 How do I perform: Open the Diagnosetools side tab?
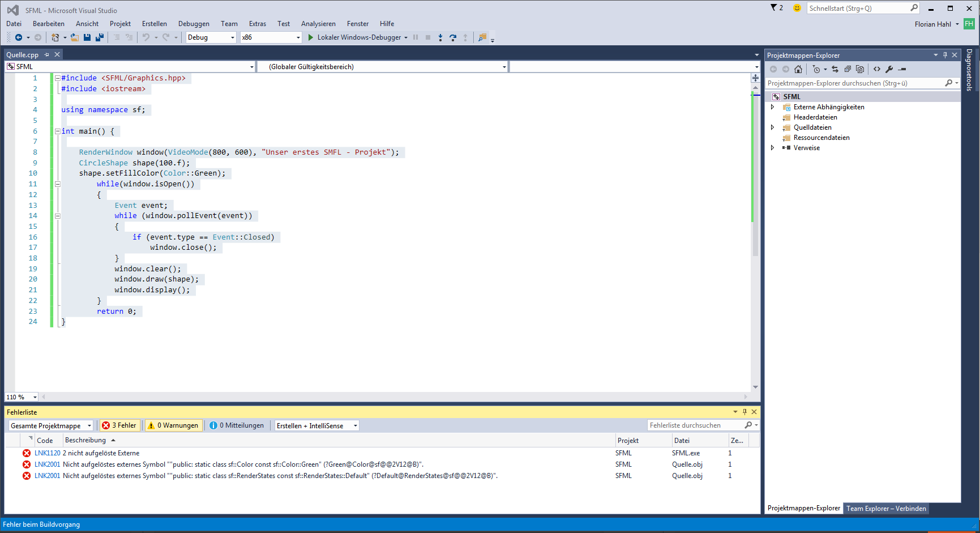point(969,70)
